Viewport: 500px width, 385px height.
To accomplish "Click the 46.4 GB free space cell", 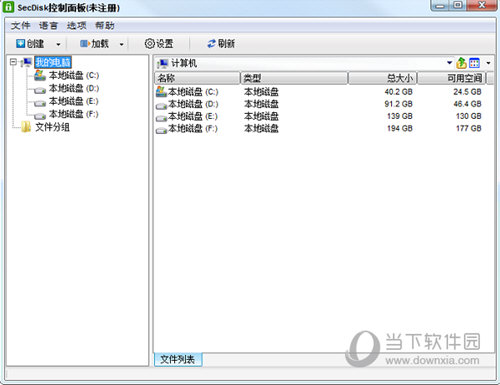I will coord(467,104).
